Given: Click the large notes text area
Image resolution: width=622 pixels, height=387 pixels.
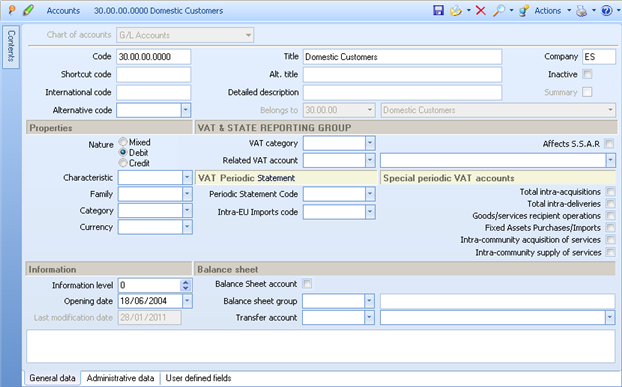Looking at the screenshot, I should [x=321, y=346].
